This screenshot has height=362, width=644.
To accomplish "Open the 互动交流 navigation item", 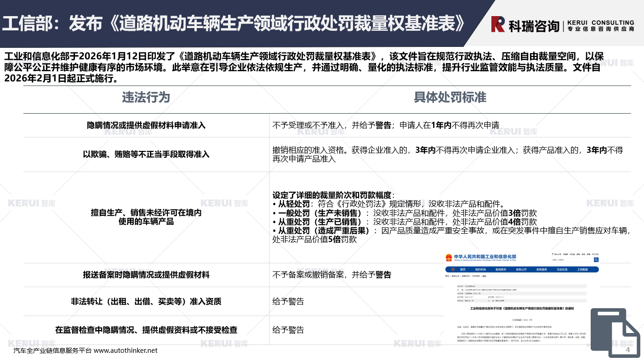I will click(563, 270).
